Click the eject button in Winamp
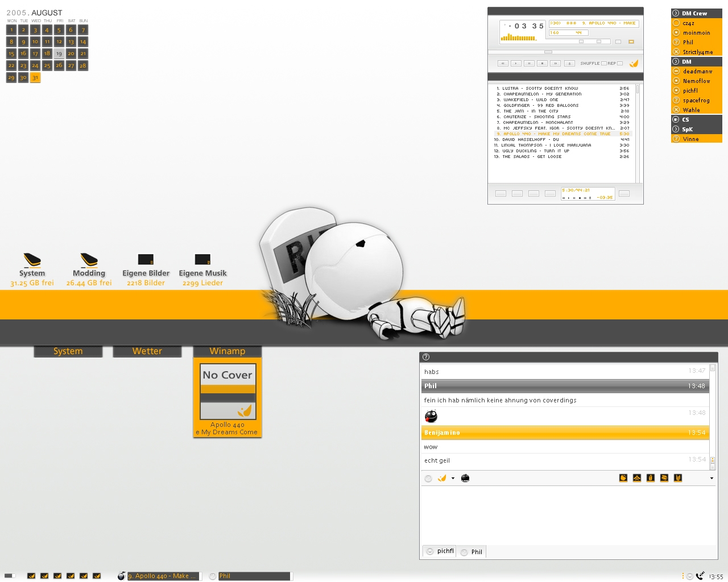 (569, 64)
